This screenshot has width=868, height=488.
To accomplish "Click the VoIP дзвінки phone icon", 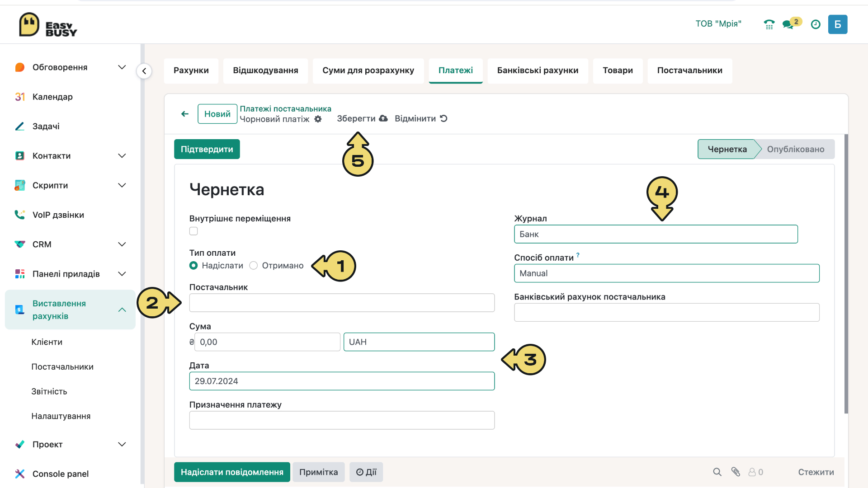I will tap(19, 215).
